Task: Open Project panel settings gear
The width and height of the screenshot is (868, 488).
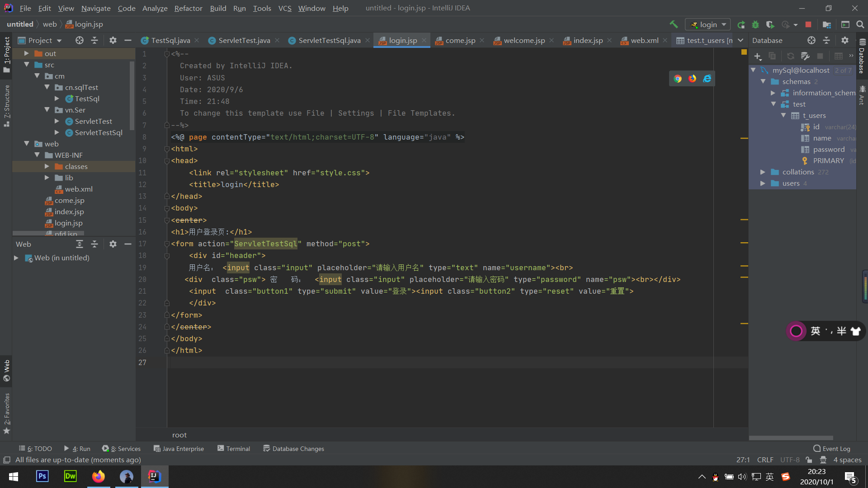Action: tap(113, 40)
